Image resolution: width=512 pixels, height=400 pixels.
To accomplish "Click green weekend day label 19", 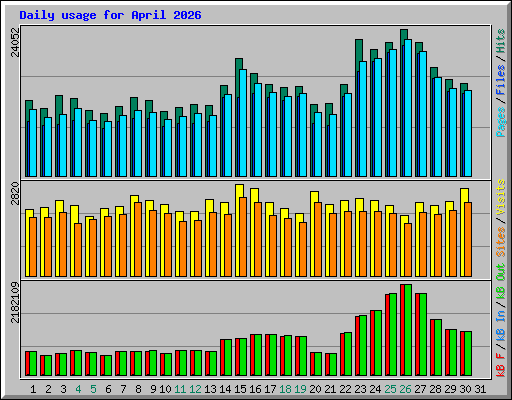I will point(300,389).
